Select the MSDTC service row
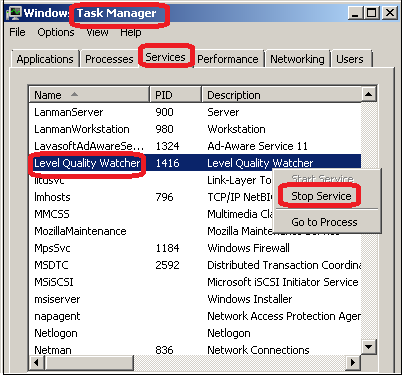Screen dimensions: 406x378 tap(195, 265)
